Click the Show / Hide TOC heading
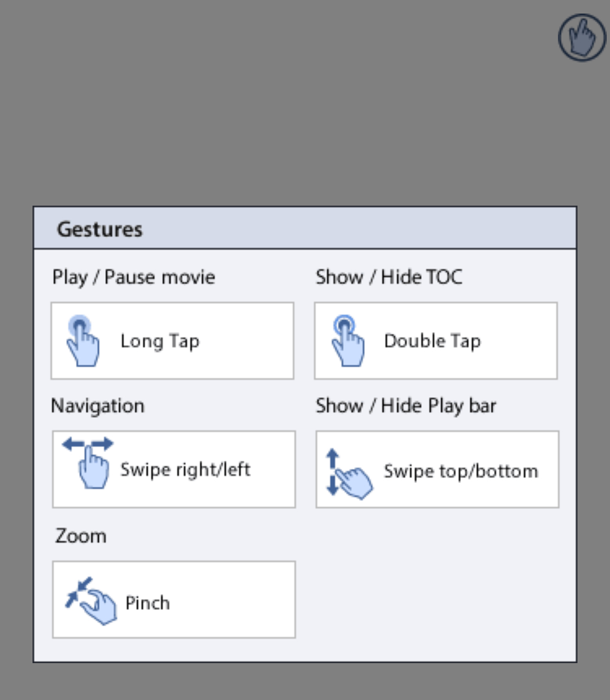 click(389, 277)
